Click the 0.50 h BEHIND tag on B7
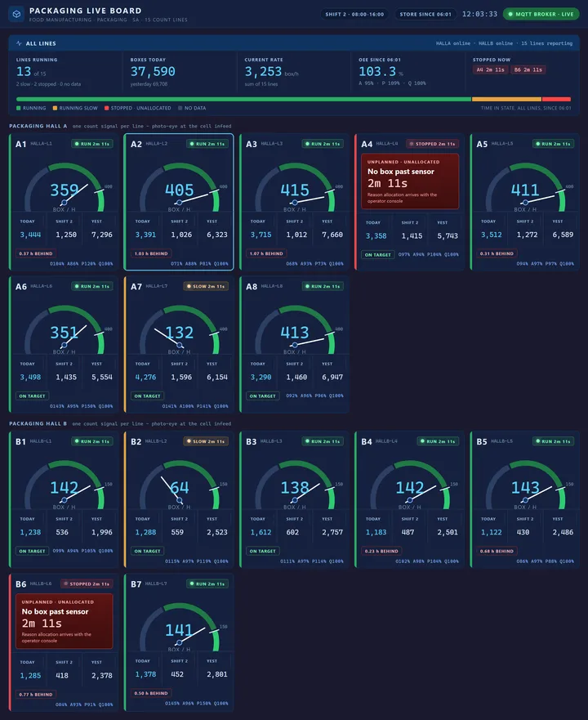This screenshot has height=720, width=588. (x=151, y=693)
